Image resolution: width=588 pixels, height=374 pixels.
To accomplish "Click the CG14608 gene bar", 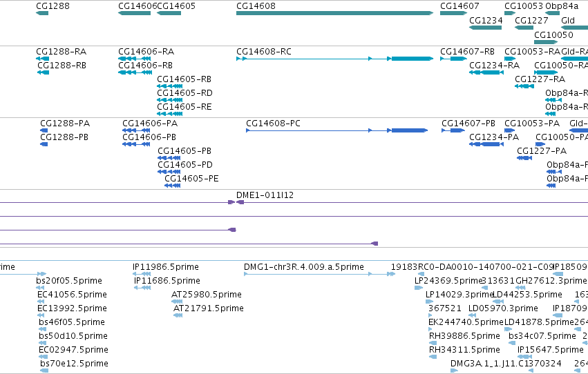I will tap(334, 13).
